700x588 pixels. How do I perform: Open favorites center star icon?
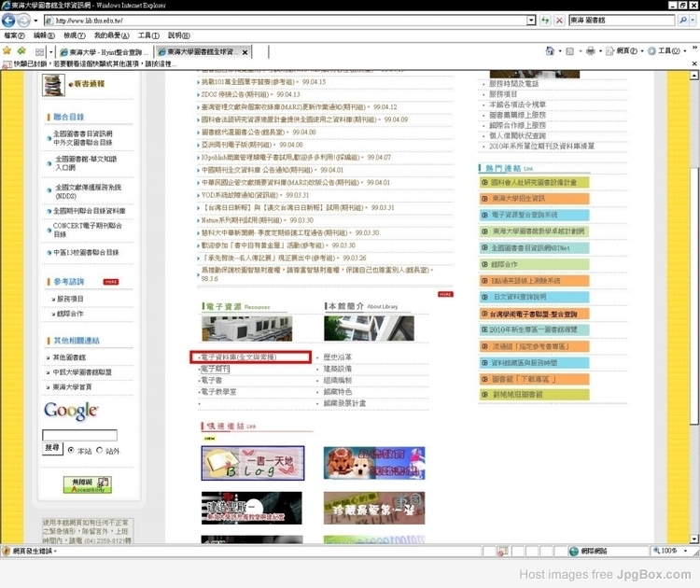pos(7,50)
